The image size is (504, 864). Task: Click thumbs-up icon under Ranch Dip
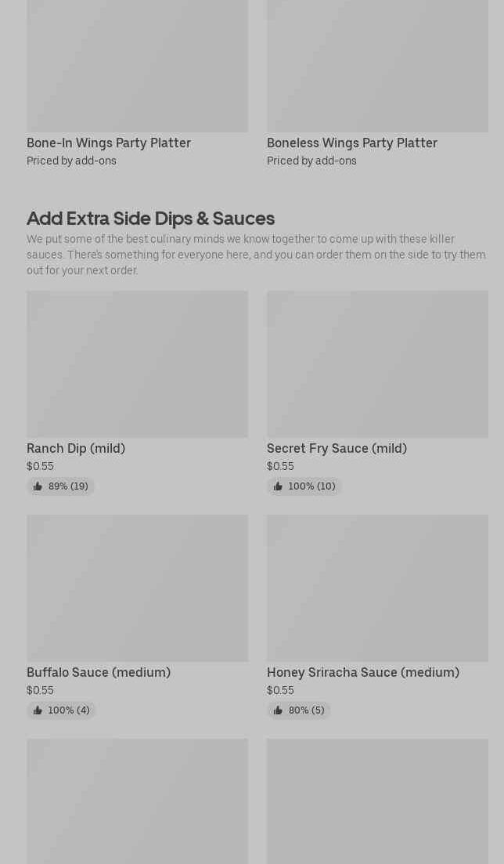(x=38, y=486)
